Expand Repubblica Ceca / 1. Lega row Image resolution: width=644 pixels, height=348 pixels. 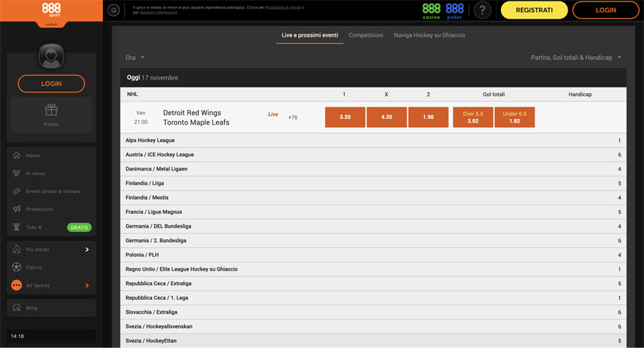373,298
